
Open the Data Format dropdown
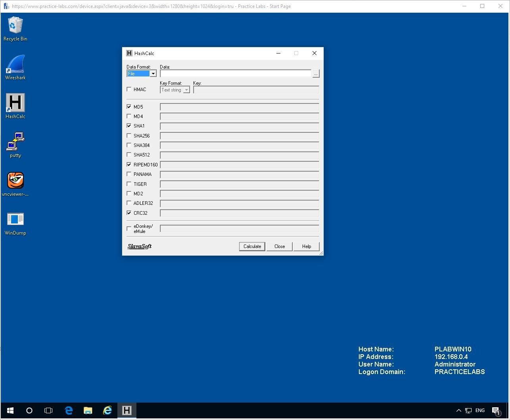tap(153, 73)
